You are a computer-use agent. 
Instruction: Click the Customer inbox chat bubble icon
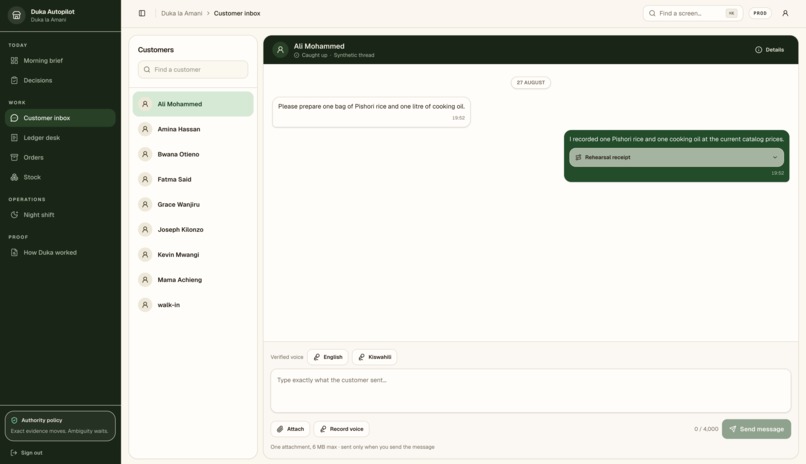(x=14, y=118)
